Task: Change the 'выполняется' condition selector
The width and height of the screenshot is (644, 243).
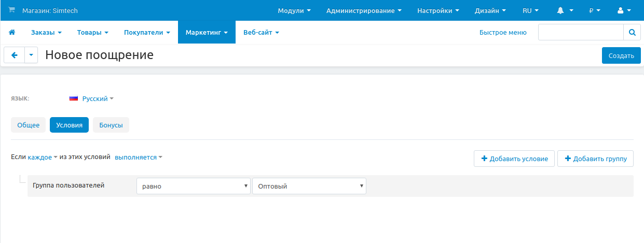Action: (138, 157)
